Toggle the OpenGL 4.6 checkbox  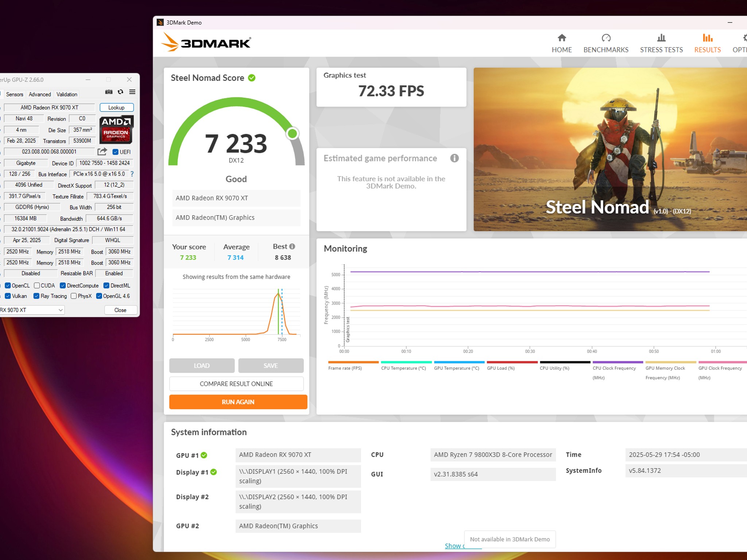tap(99, 296)
